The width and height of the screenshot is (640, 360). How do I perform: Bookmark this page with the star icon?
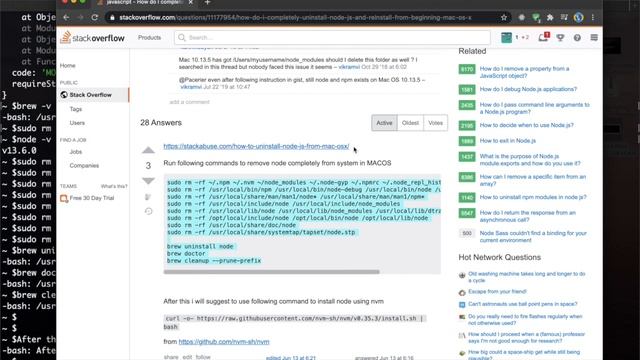504,18
